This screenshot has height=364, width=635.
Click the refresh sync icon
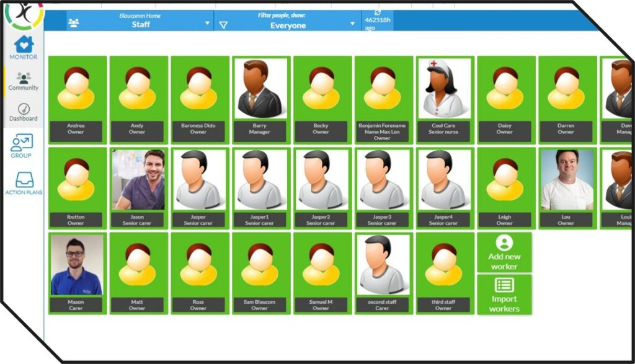[x=378, y=12]
